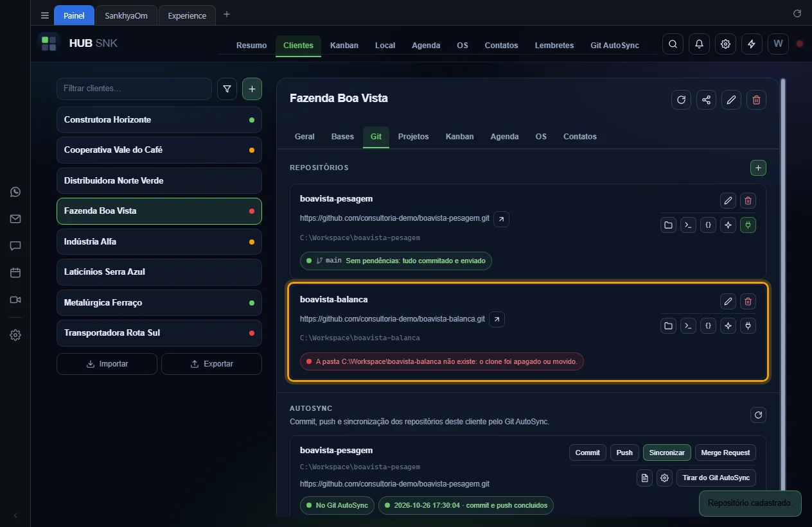This screenshot has height=527, width=812.
Task: Toggle the plug icon for boavista-balanca
Action: coord(748,326)
